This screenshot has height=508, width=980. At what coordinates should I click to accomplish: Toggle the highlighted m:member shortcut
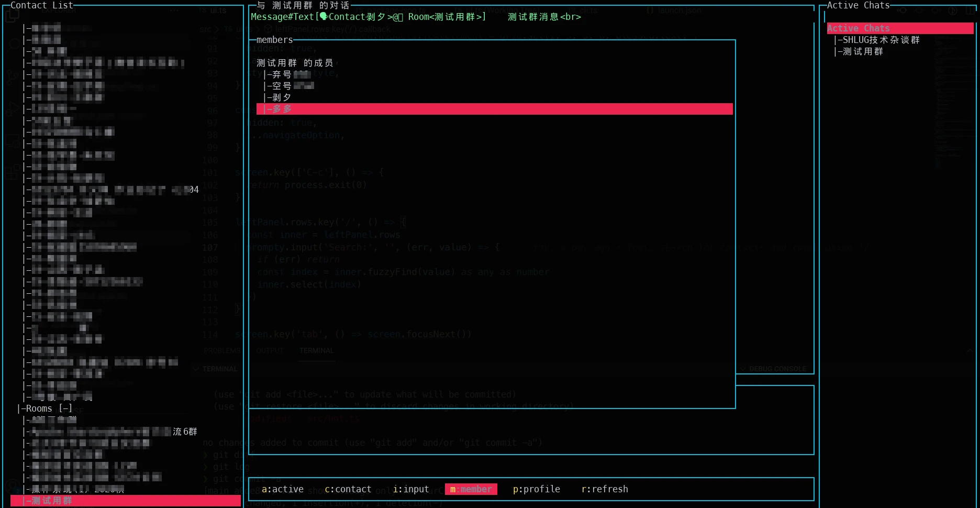(x=471, y=489)
